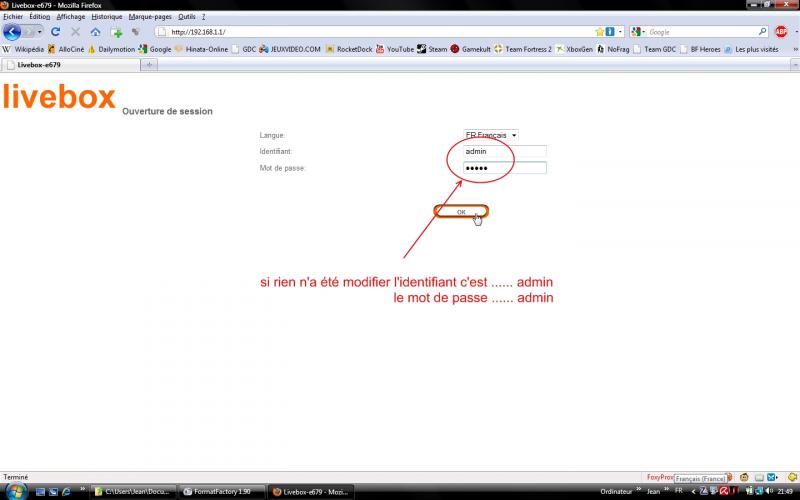Open the GDC bookmark
Image resolution: width=800 pixels, height=500 pixels.
pyautogui.click(x=244, y=49)
